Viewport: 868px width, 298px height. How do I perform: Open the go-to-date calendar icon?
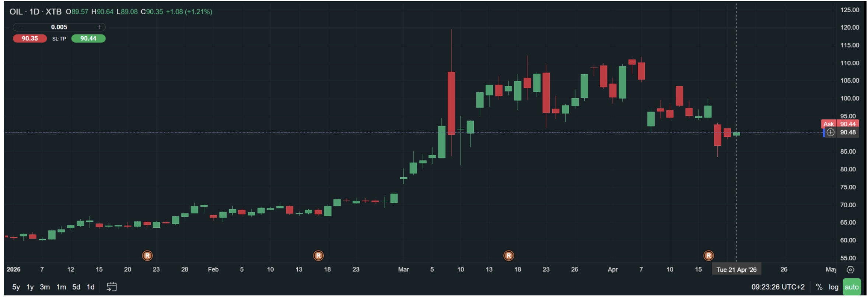pyautogui.click(x=112, y=287)
